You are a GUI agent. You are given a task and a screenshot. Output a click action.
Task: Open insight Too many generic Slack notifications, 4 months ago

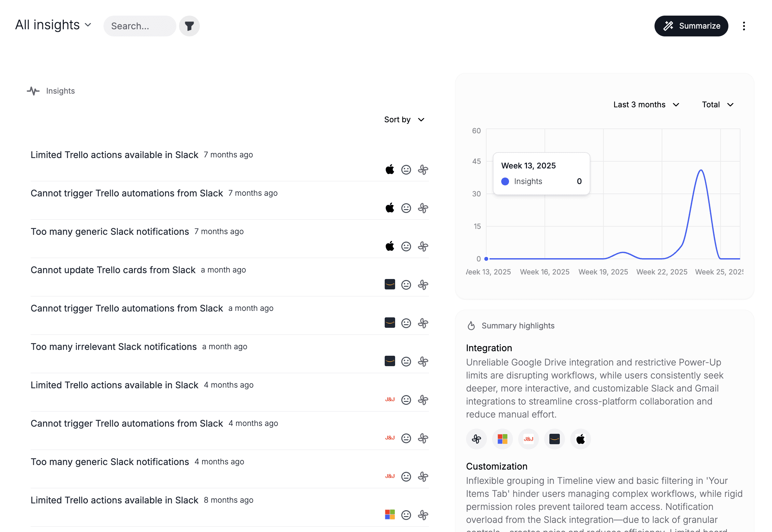click(110, 461)
